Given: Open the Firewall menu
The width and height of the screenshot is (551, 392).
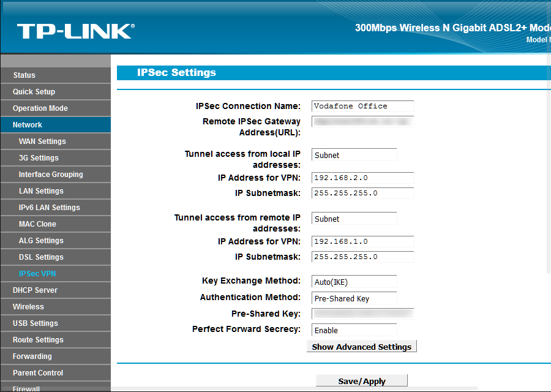Looking at the screenshot, I should (56, 386).
